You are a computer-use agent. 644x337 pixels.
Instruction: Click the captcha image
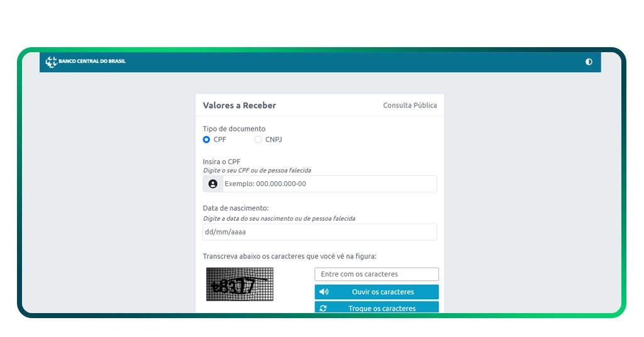click(x=240, y=284)
